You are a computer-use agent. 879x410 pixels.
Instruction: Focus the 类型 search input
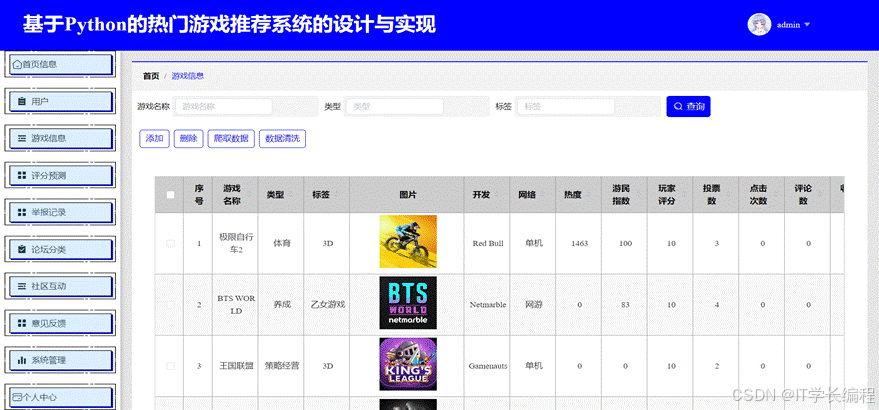pos(395,107)
